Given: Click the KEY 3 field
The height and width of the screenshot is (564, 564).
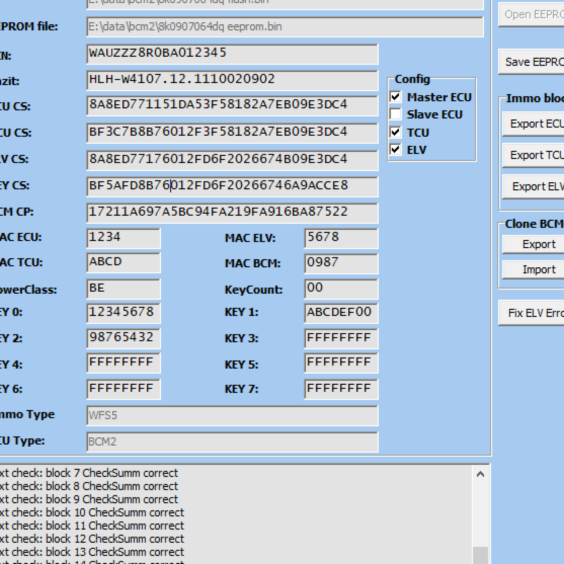Looking at the screenshot, I should point(341,339).
